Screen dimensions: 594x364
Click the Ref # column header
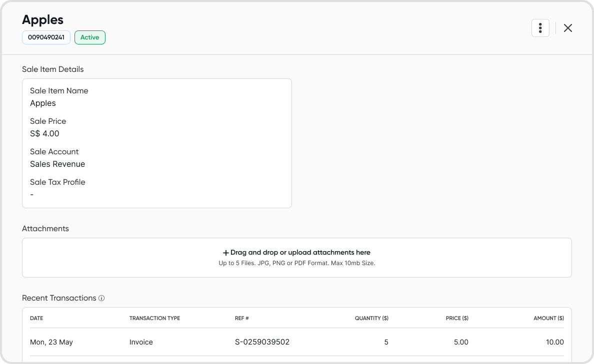click(x=242, y=318)
